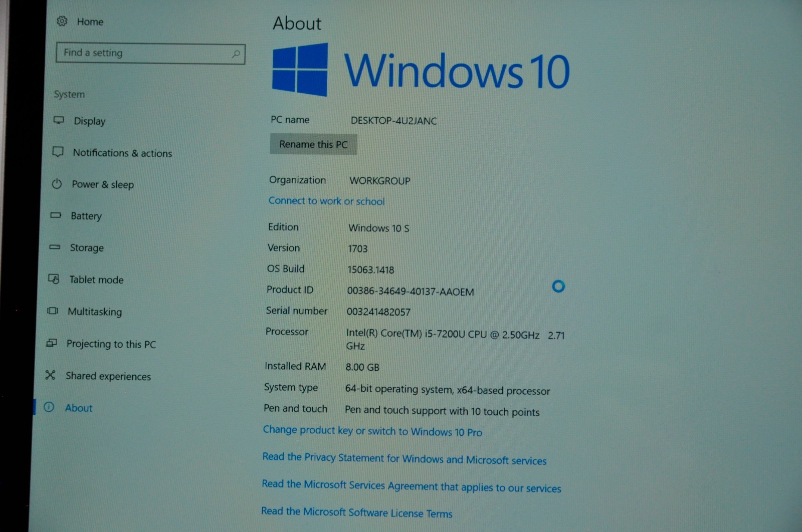The image size is (802, 532).
Task: Click OS Build value 15063.1418
Action: (371, 270)
